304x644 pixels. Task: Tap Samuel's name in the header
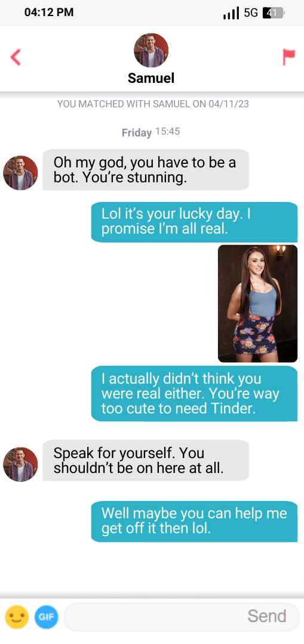click(151, 78)
